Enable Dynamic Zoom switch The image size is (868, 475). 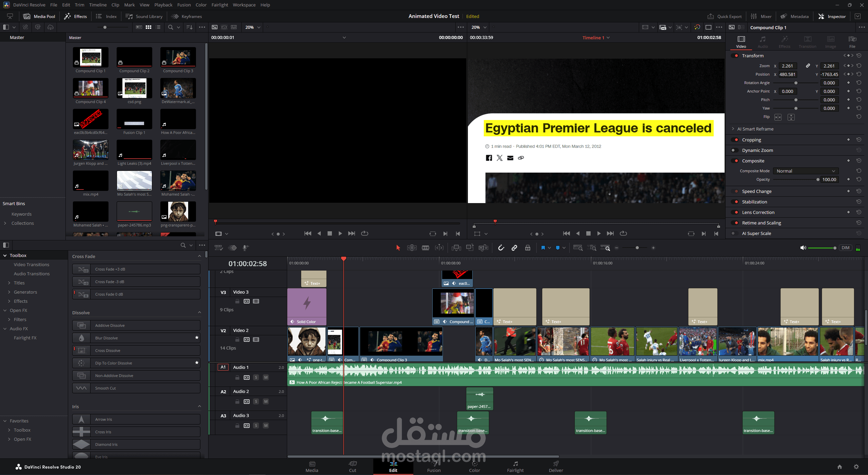click(x=734, y=150)
